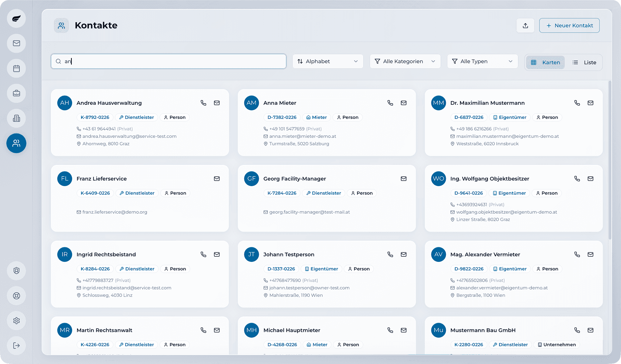
Task: Open the shield security icon in sidebar
Action: pos(16,271)
